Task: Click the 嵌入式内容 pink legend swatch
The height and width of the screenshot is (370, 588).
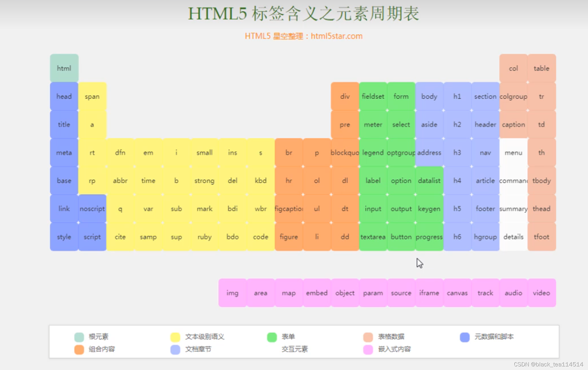Action: tap(368, 349)
